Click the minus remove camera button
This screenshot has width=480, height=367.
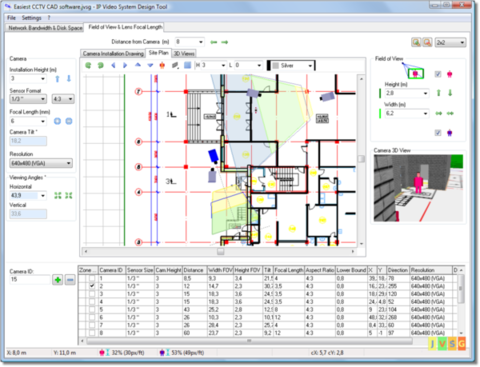[x=70, y=280]
